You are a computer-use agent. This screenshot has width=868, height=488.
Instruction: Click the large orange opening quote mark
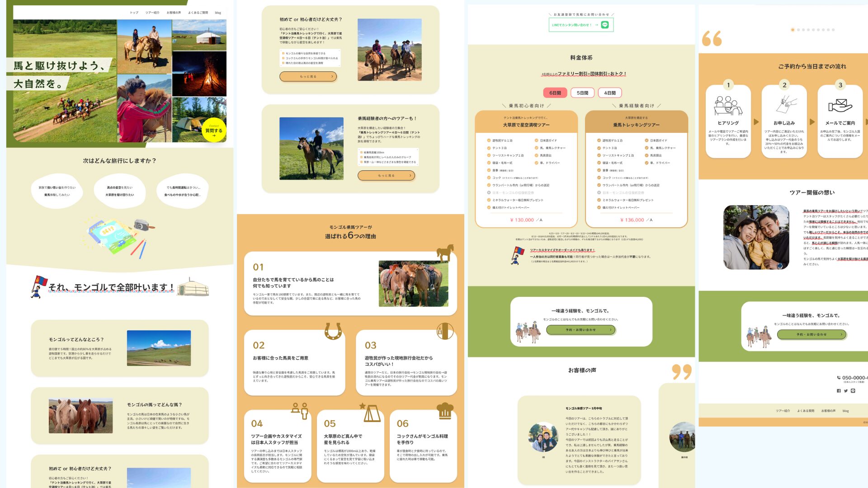pyautogui.click(x=712, y=38)
